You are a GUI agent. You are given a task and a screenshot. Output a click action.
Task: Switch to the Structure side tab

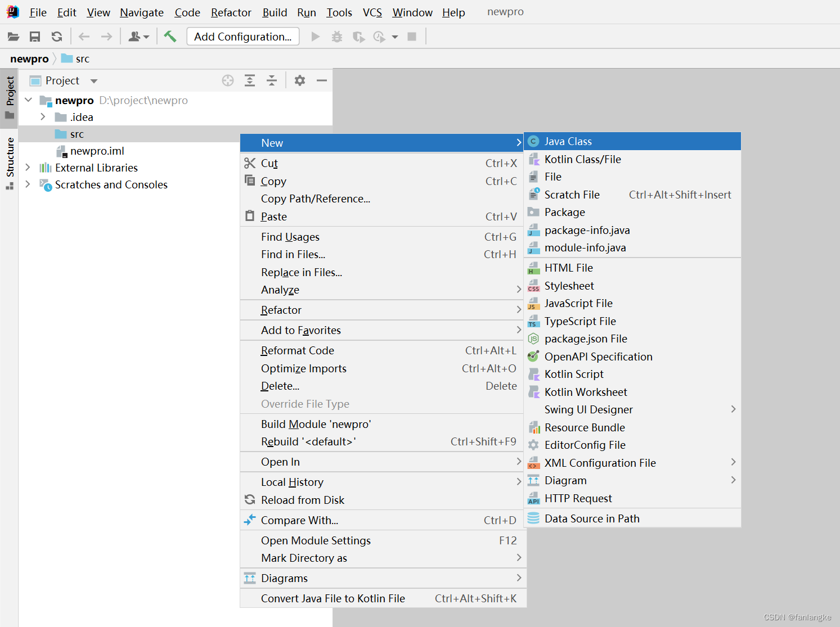[x=10, y=163]
